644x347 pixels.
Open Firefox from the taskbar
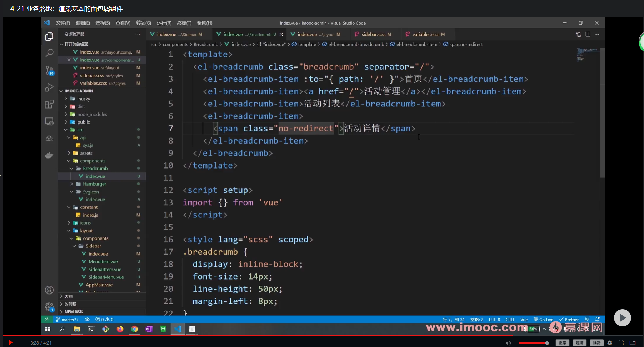click(120, 329)
